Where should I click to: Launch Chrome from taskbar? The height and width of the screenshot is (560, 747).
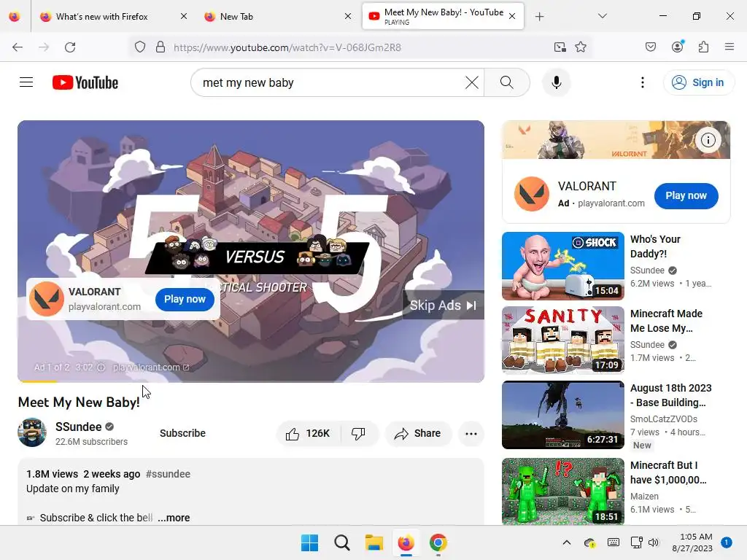pyautogui.click(x=438, y=542)
